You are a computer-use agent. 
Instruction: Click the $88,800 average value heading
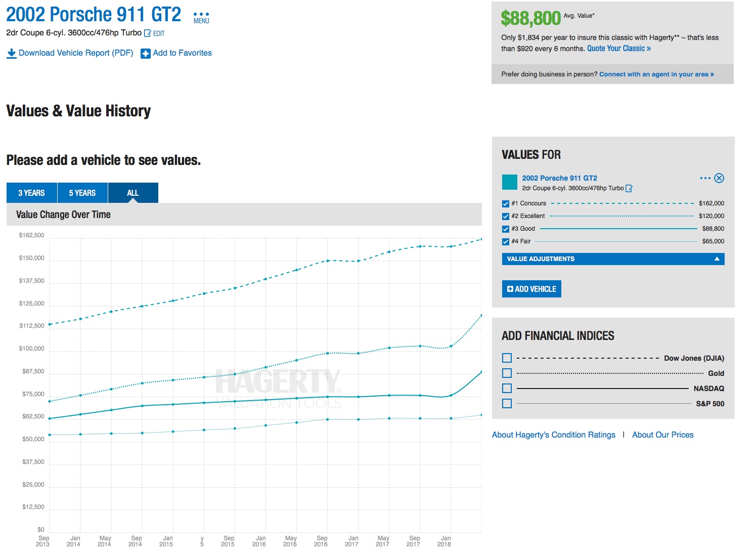(530, 19)
